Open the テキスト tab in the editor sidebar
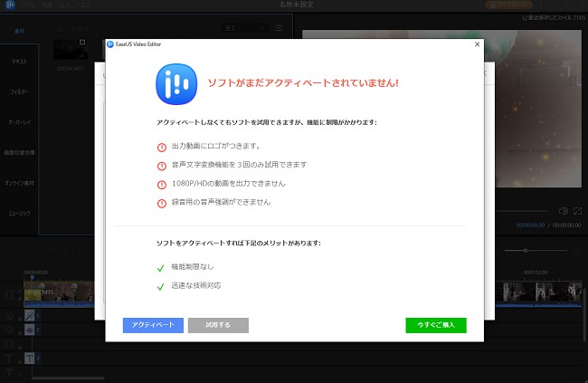Image resolution: width=588 pixels, height=383 pixels. pos(20,62)
